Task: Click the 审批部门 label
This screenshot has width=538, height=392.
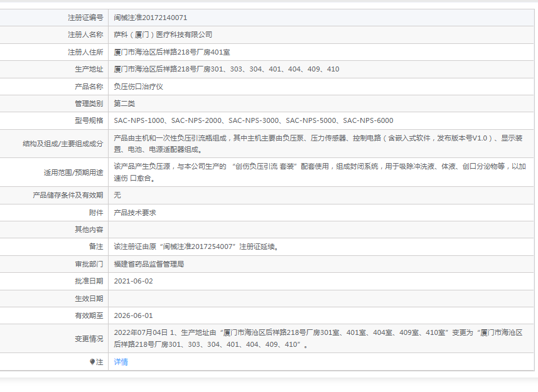Action: point(89,264)
